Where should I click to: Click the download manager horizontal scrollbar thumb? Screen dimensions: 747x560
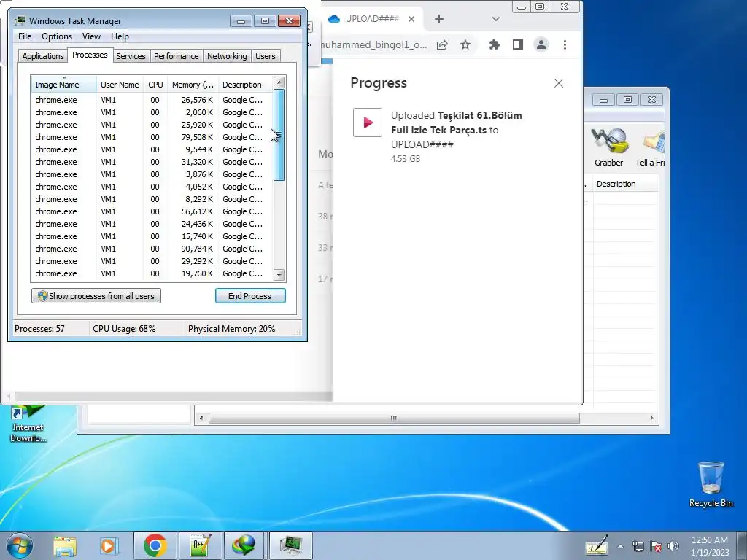point(394,418)
